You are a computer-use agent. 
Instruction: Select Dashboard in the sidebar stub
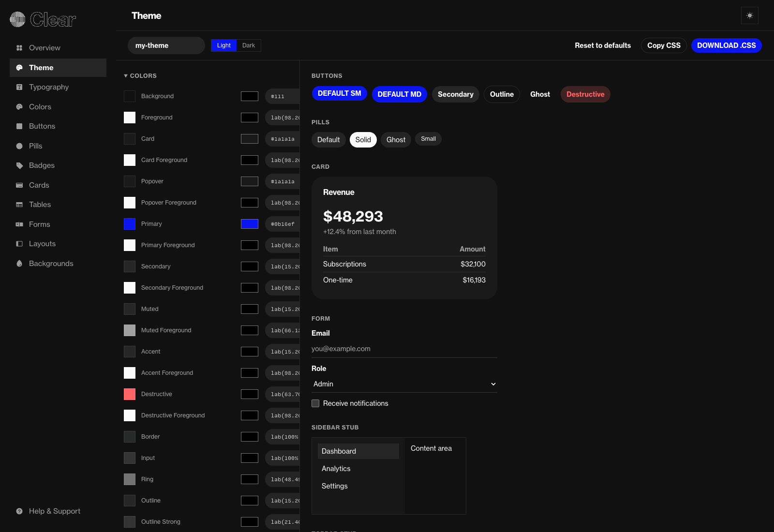coord(358,451)
